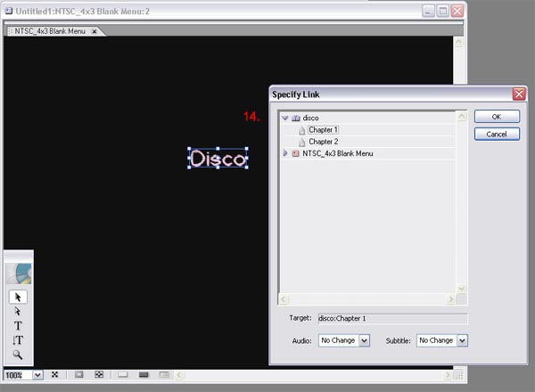Select the Disco text object on canvas
Screen dimensions: 535x392
pos(218,159)
